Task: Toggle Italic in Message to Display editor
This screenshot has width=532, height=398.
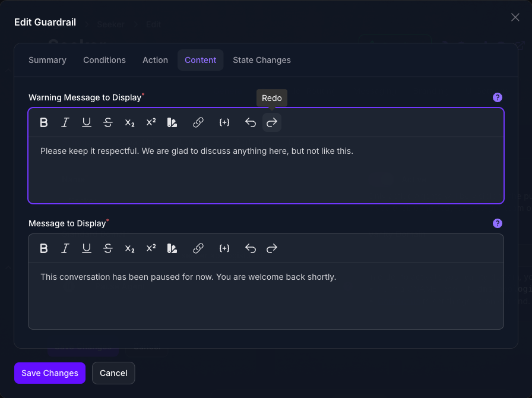Action: pyautogui.click(x=65, y=248)
